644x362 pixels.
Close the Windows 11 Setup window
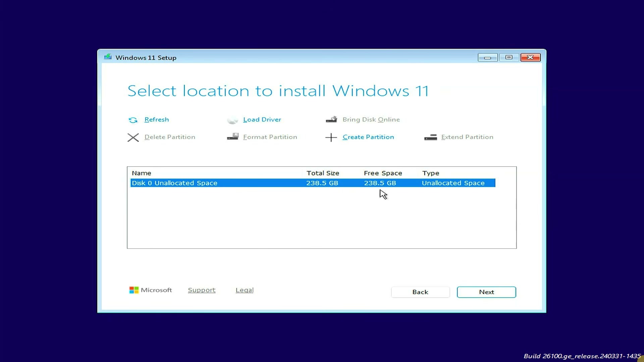[530, 58]
